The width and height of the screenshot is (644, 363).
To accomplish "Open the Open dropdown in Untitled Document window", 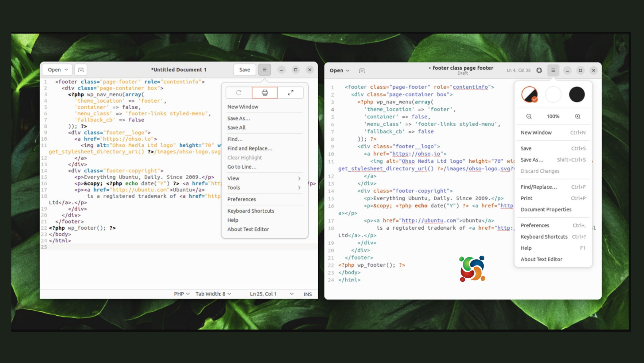I will tap(57, 70).
